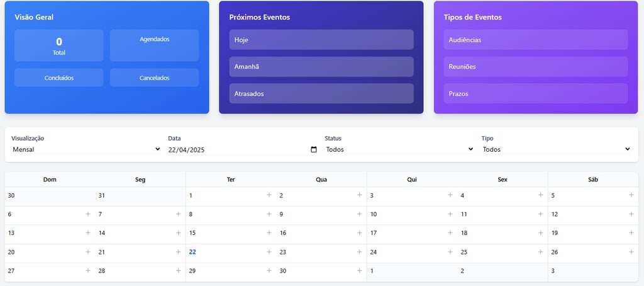
Task: Select the Atrasados events item
Action: (321, 93)
